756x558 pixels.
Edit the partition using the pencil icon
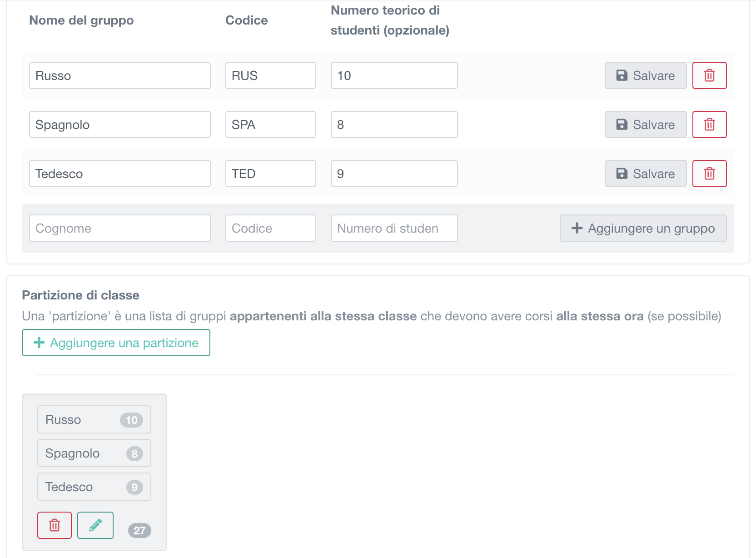tap(95, 525)
